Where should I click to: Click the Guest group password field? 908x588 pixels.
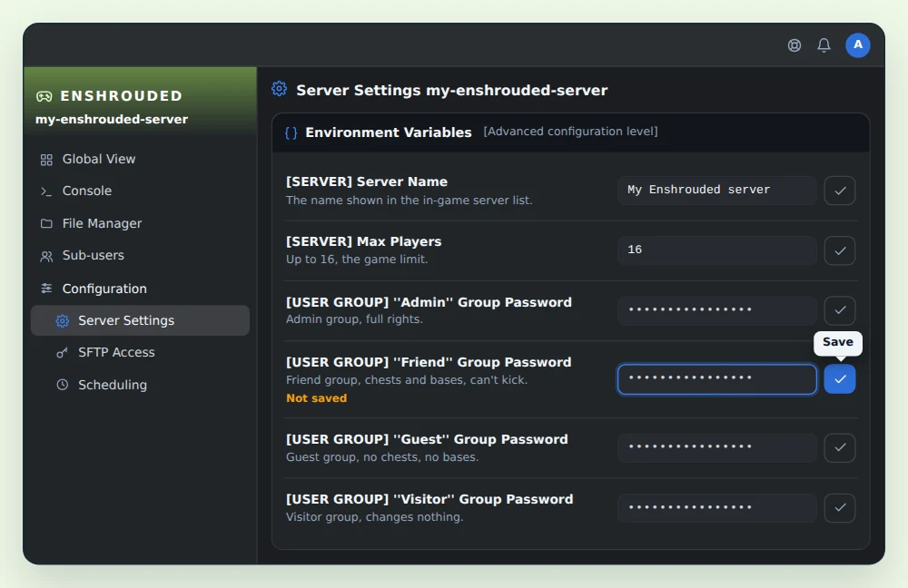717,447
